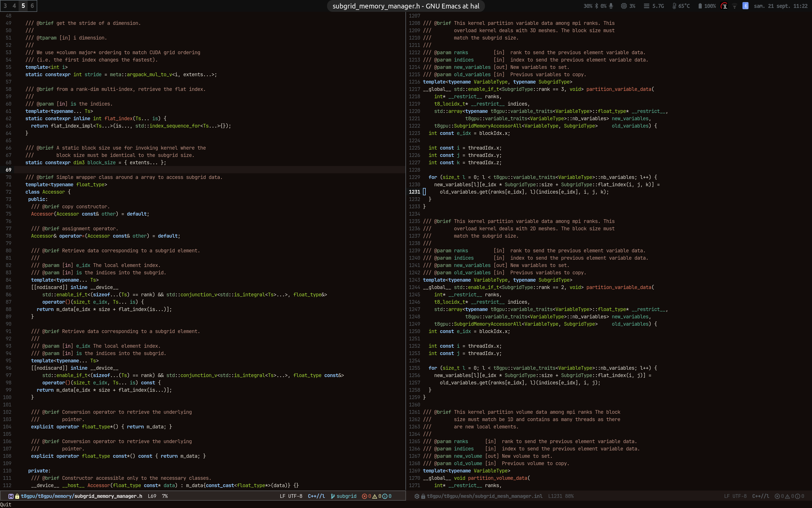812x508 pixels.
Task: Click the Bluetooth volume indicator icon
Action: [x=597, y=6]
